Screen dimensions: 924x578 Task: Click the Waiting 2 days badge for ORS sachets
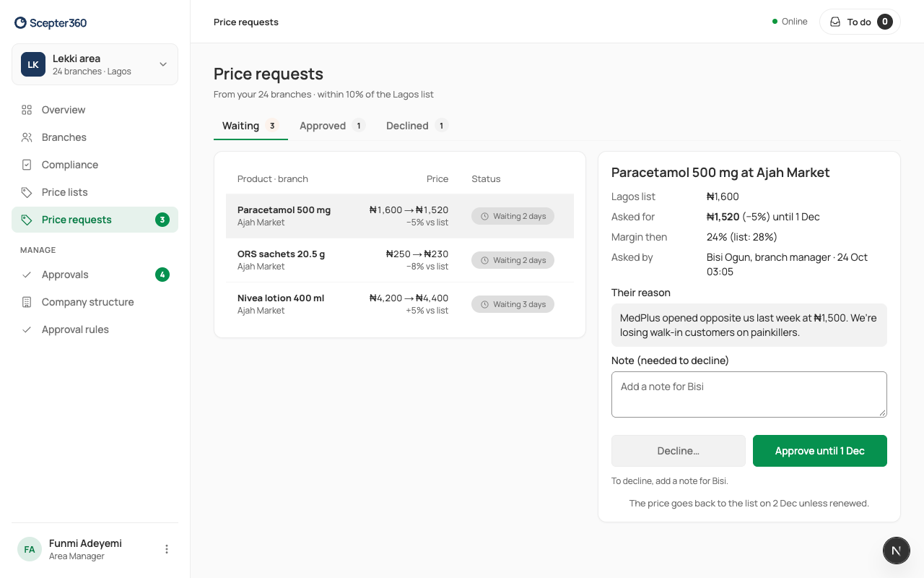513,260
